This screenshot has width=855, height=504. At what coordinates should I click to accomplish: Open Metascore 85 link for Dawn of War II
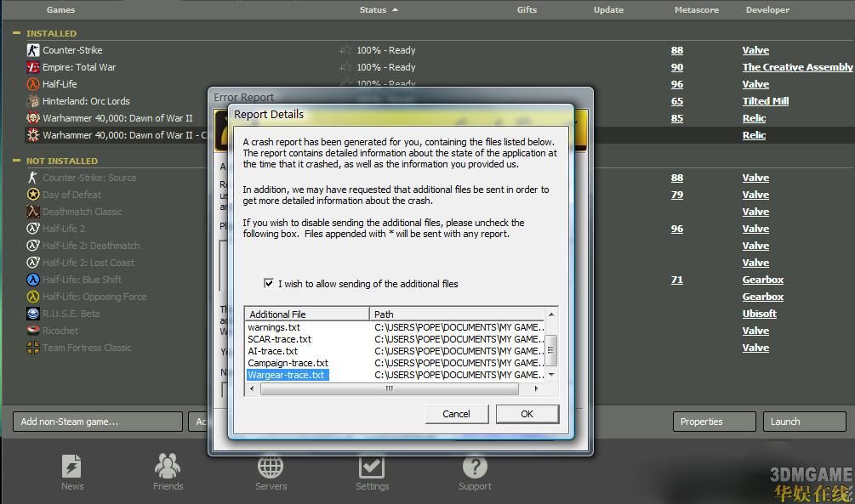pyautogui.click(x=676, y=117)
